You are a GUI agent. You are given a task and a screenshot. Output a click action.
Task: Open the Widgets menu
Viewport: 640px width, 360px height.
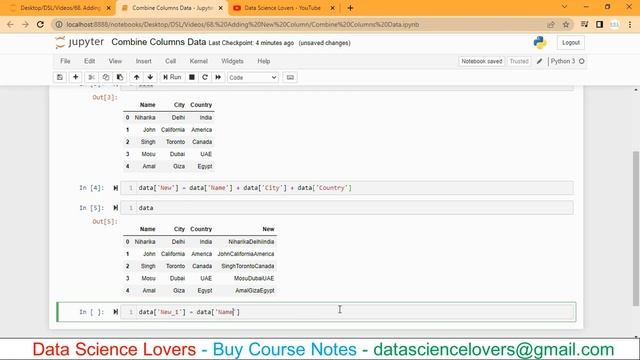click(232, 61)
